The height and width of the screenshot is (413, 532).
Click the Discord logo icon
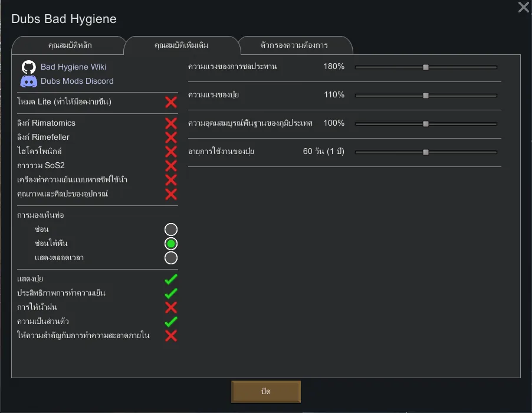28,81
